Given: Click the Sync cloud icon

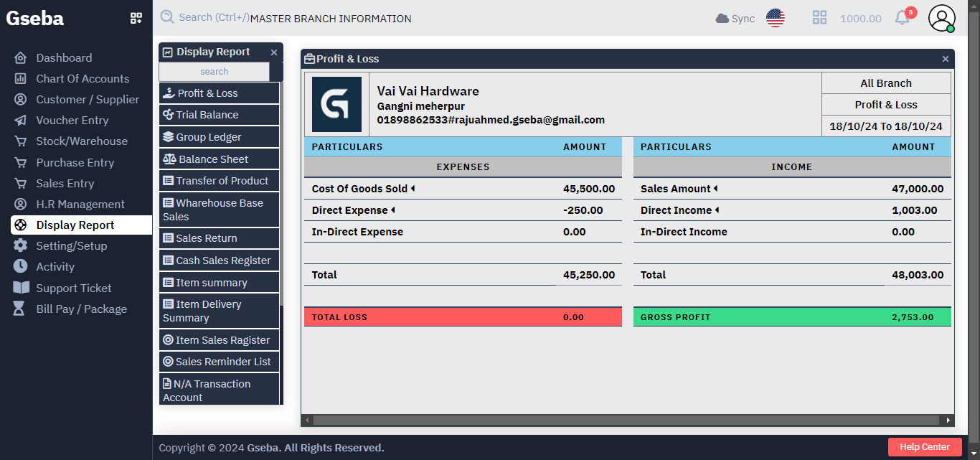Looking at the screenshot, I should pos(734,19).
